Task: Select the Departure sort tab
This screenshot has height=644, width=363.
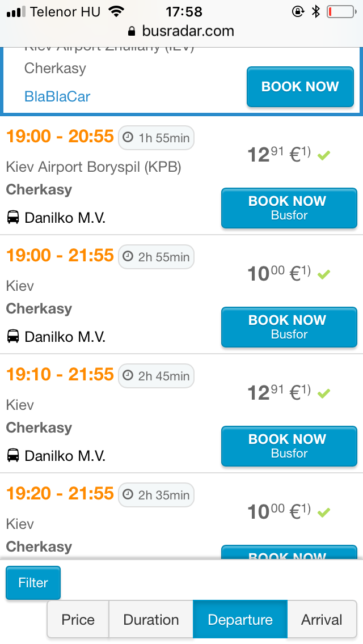Action: (x=240, y=620)
